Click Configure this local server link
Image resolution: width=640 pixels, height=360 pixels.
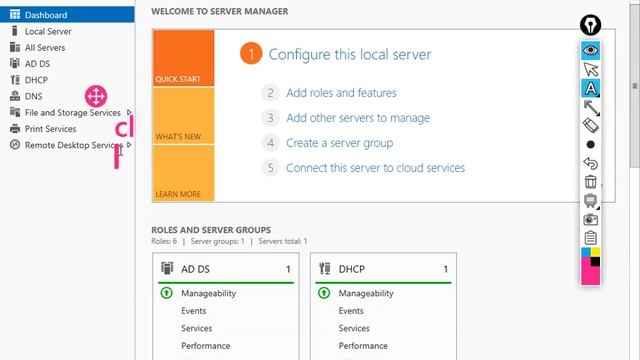tap(350, 54)
